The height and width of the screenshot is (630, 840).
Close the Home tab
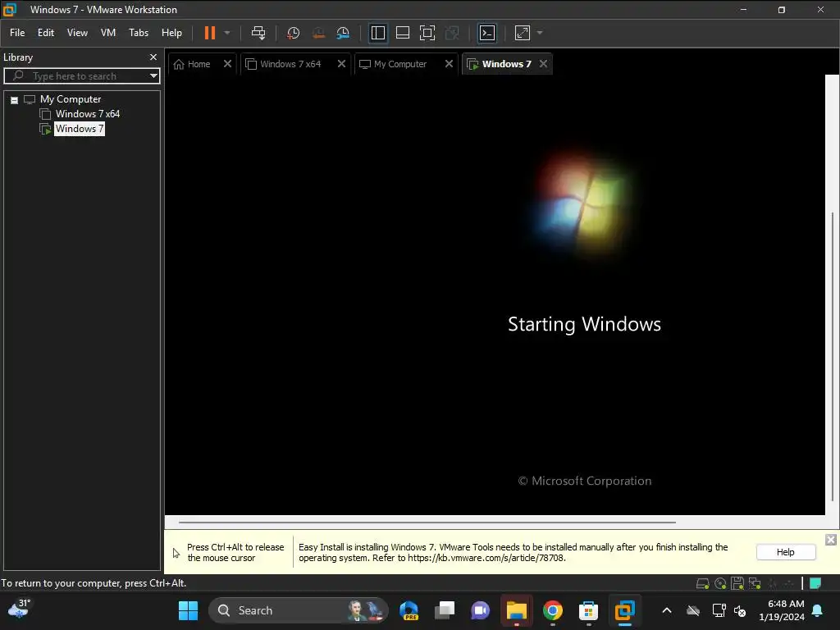[227, 64]
